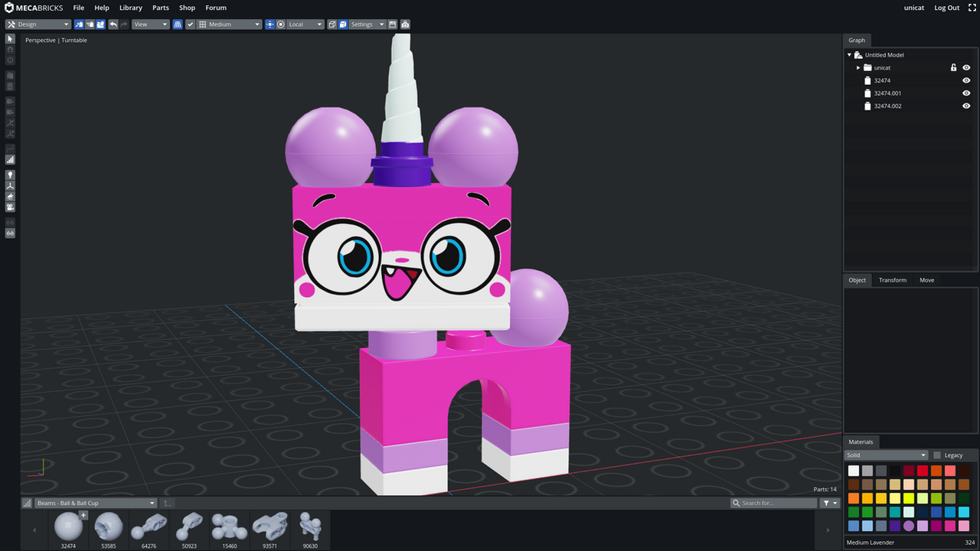Switch to the Move tab
This screenshot has width=980, height=551.
pos(927,280)
